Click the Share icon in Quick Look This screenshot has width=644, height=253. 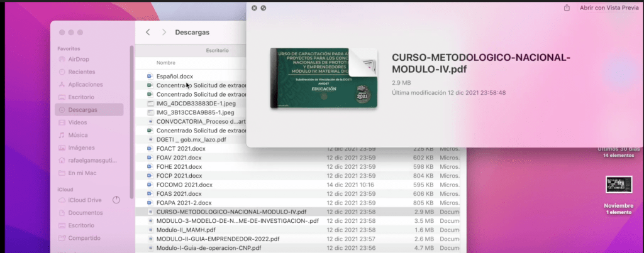pyautogui.click(x=567, y=8)
